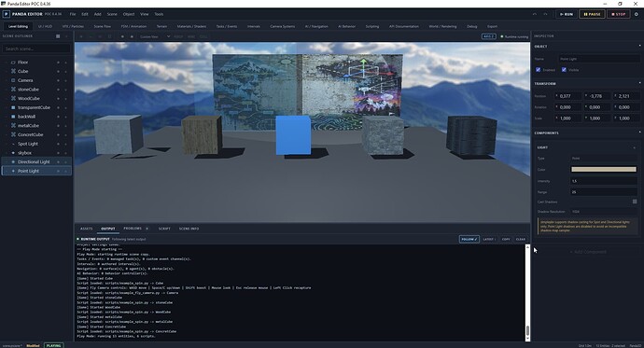644x348 pixels.
Task: Click the Copy output button
Action: point(506,239)
